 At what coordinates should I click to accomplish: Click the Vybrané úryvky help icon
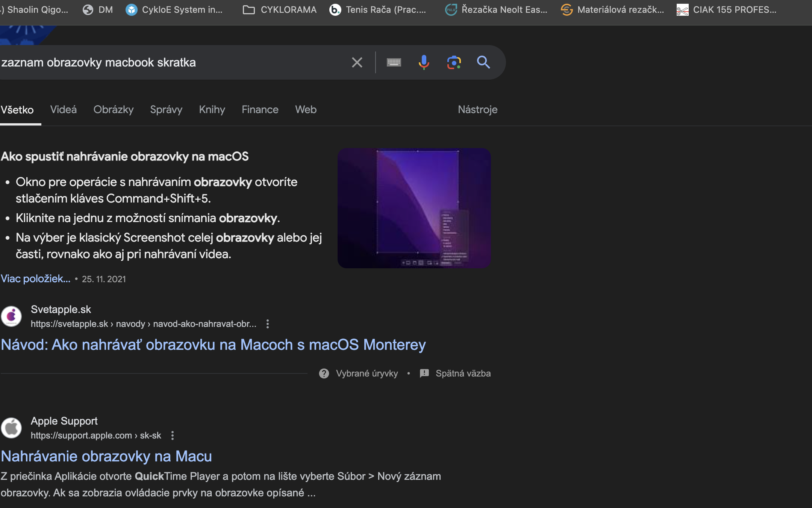tap(324, 373)
